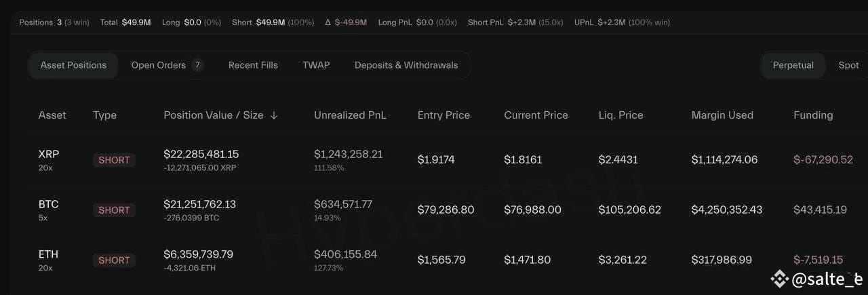Screen dimensions: 868x295
Task: Sort by Position Value / Size header
Action: click(x=214, y=115)
